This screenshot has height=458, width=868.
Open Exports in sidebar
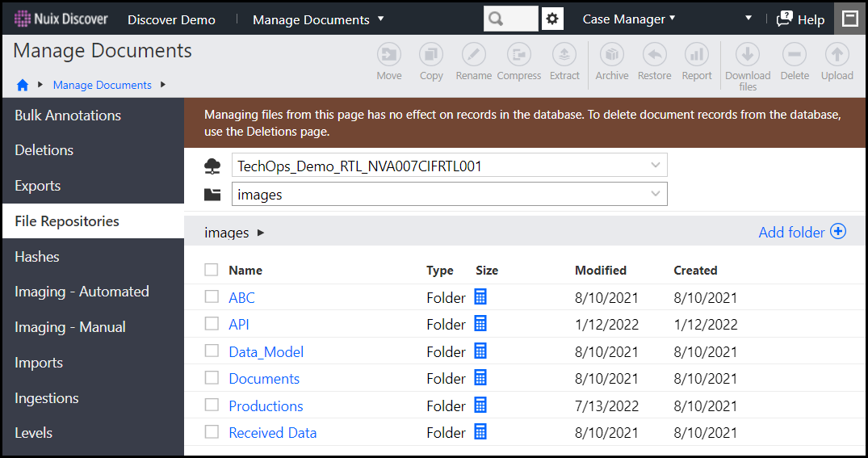(x=93, y=186)
